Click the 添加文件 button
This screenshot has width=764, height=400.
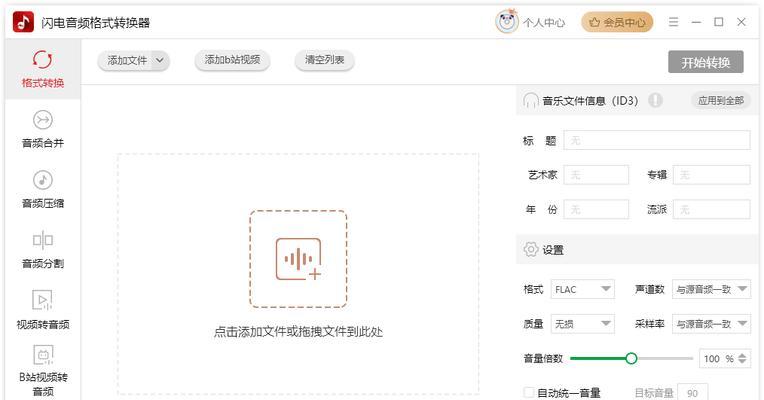[127, 60]
